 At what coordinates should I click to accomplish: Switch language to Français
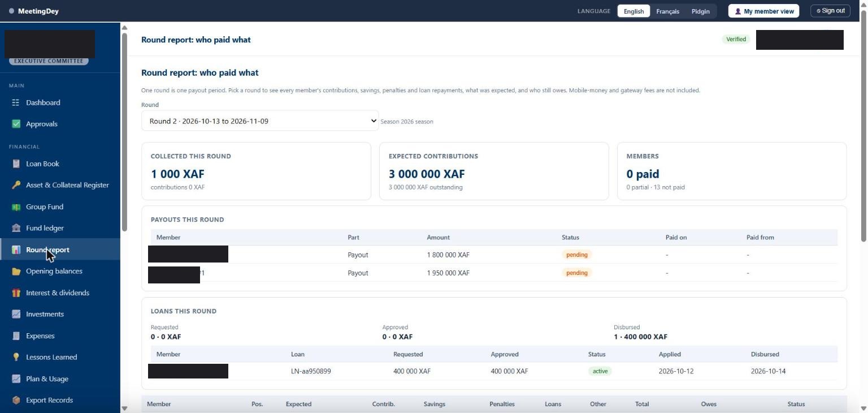tap(667, 11)
